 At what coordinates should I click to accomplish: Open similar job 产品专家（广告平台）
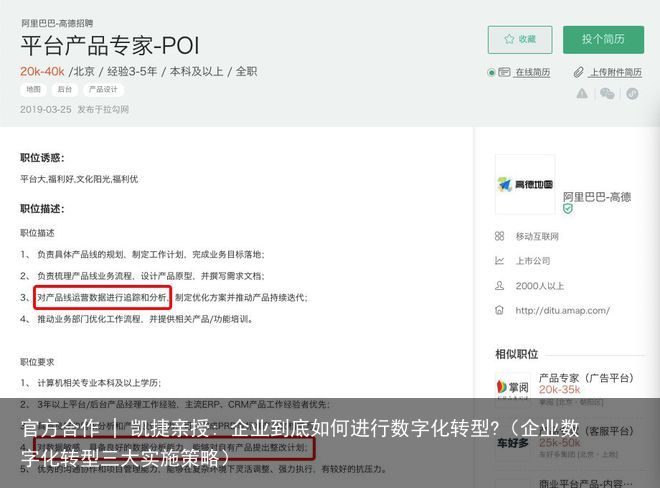point(586,378)
